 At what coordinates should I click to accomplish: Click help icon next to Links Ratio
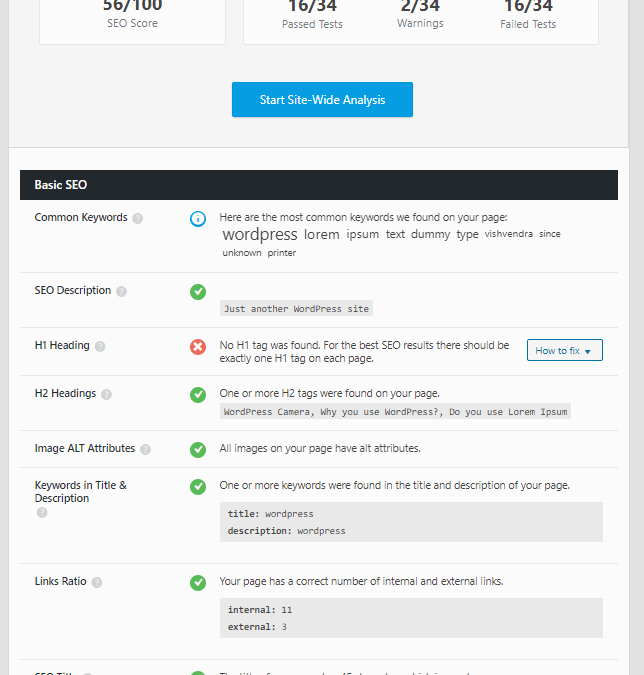97,582
